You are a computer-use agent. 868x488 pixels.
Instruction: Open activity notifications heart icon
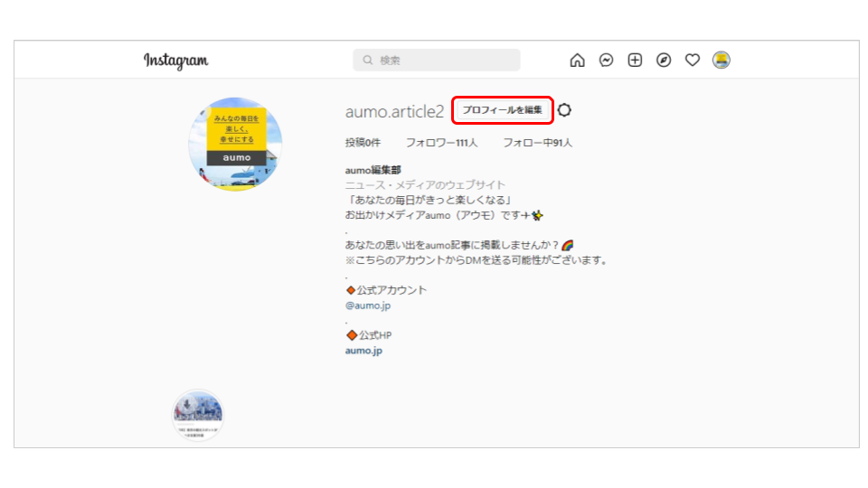point(693,60)
